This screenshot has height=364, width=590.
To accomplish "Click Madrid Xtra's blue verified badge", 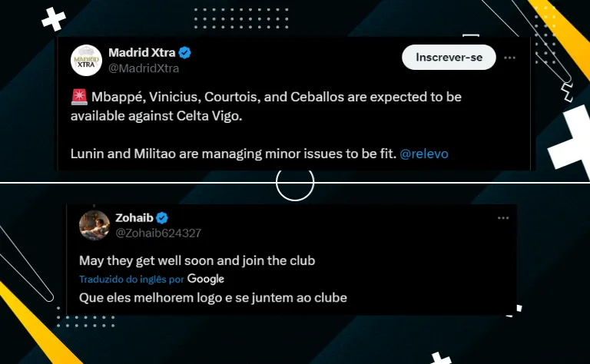I will tap(184, 53).
